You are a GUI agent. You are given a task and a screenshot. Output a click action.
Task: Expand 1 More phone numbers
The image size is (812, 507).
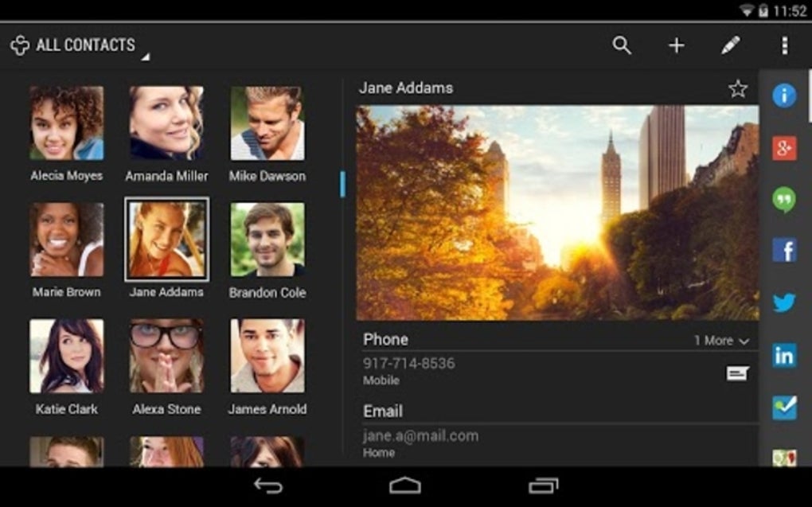tap(721, 341)
